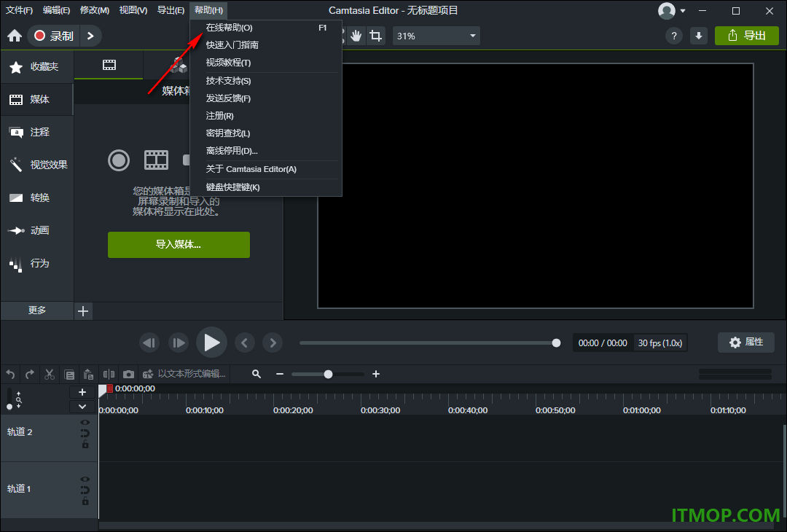Zoom out timeline with minus icon
The width and height of the screenshot is (787, 532).
click(280, 374)
